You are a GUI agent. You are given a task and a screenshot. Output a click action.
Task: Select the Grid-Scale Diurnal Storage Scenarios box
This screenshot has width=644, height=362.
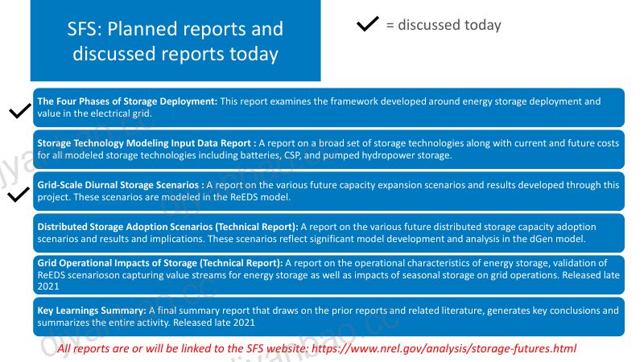[328, 191]
